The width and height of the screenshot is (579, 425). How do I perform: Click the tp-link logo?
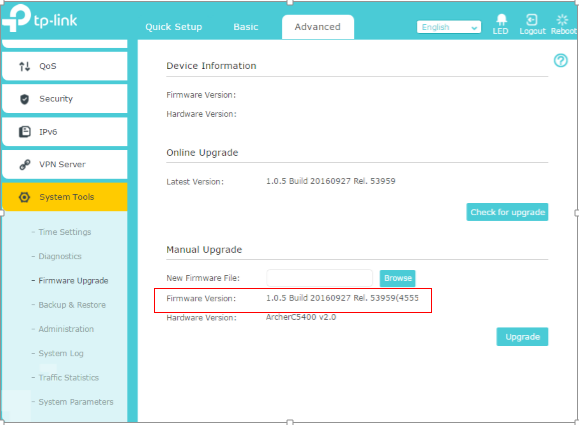tap(40, 18)
